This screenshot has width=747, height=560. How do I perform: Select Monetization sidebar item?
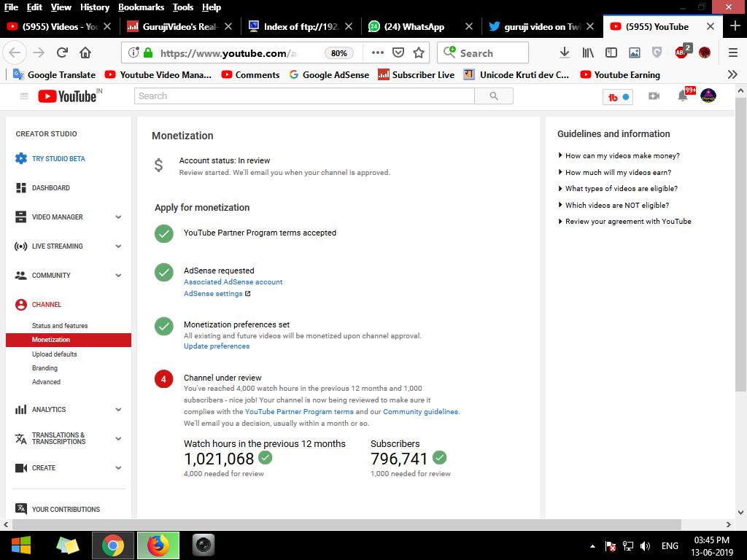(69, 340)
